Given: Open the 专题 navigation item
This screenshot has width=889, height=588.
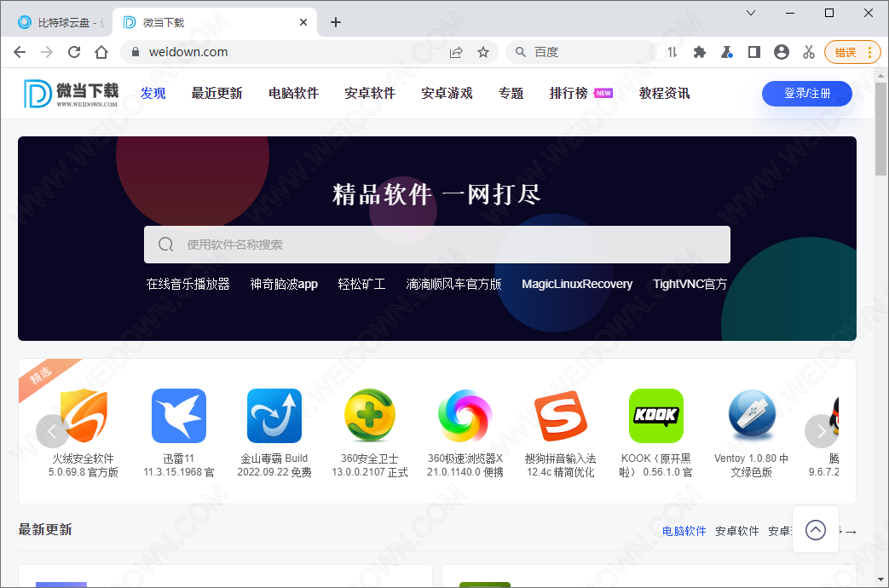Looking at the screenshot, I should pos(511,93).
